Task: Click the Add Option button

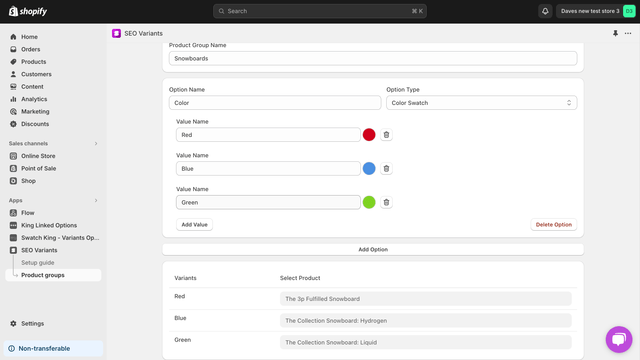Action: 373,249
